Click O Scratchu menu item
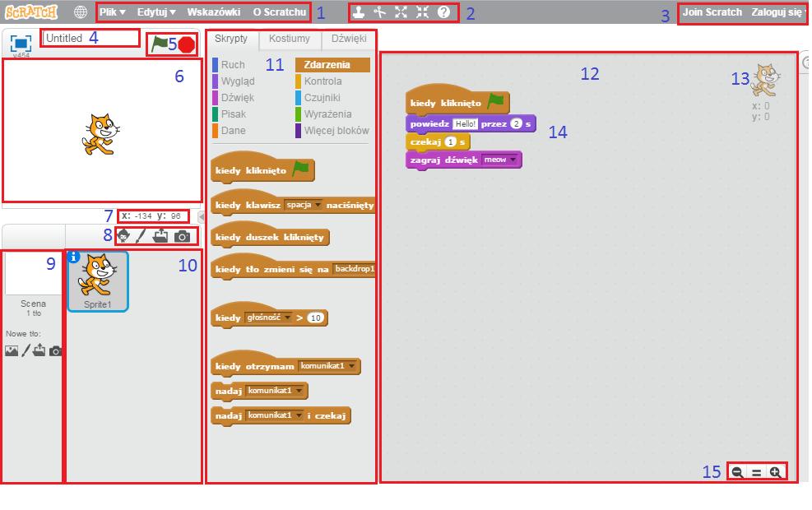This screenshot has width=812, height=510. pyautogui.click(x=280, y=12)
